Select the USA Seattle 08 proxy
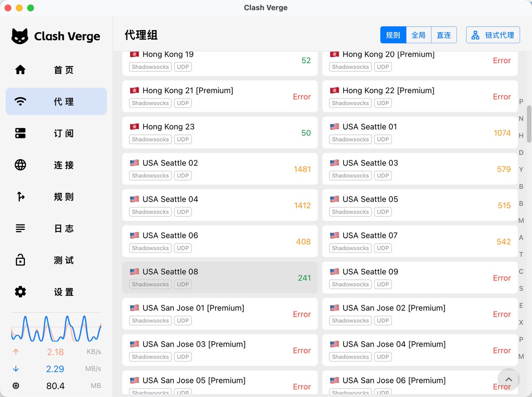The height and width of the screenshot is (397, 532). [x=220, y=278]
